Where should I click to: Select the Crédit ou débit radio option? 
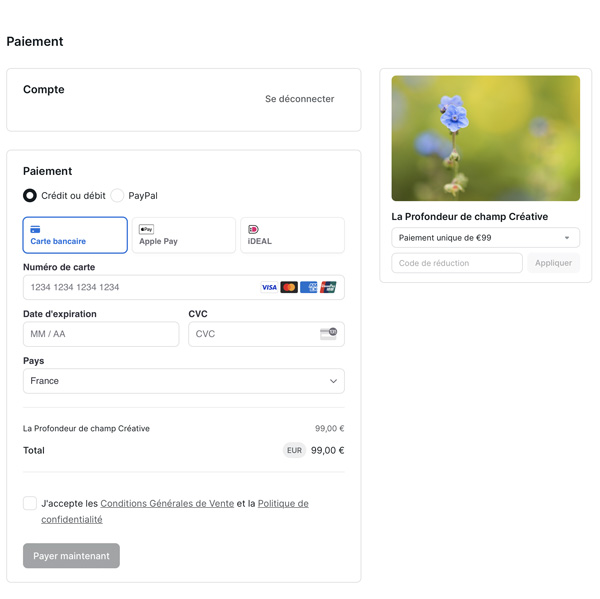point(30,196)
